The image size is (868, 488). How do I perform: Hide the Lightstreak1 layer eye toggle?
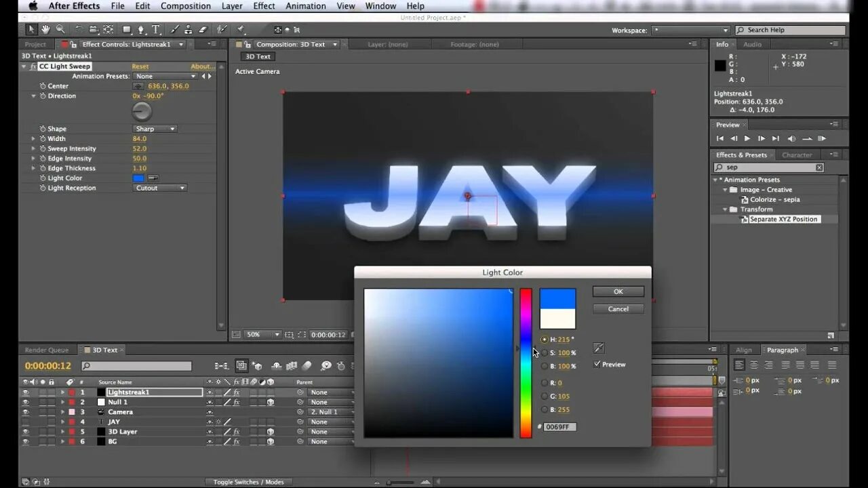coord(26,392)
